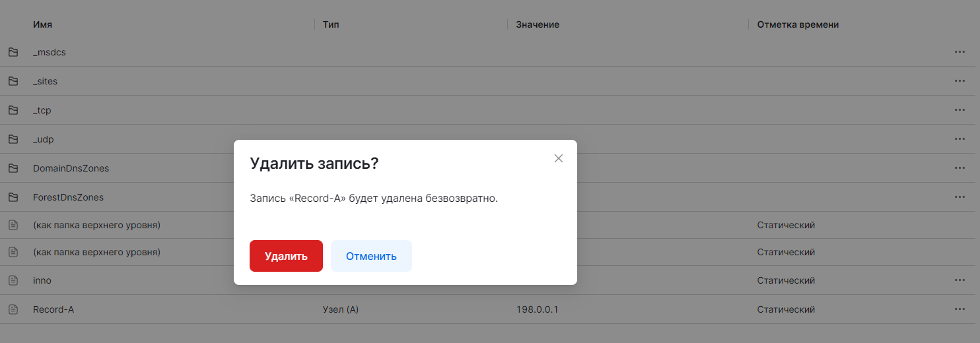Click the _msdcs folder icon

[13, 52]
